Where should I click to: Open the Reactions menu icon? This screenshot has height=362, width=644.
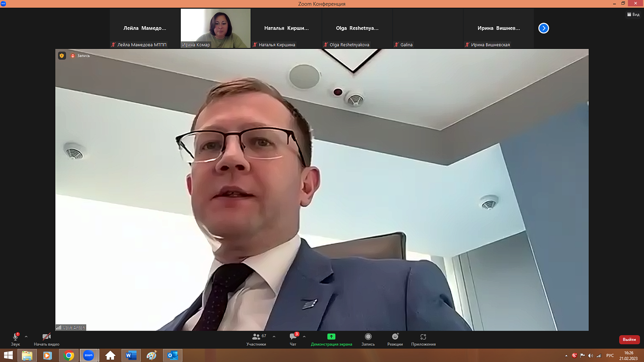point(395,337)
